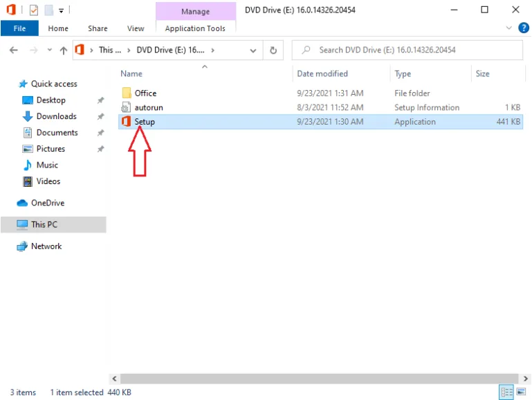Sort files by Date modified column
This screenshot has width=532, height=400.
(322, 73)
